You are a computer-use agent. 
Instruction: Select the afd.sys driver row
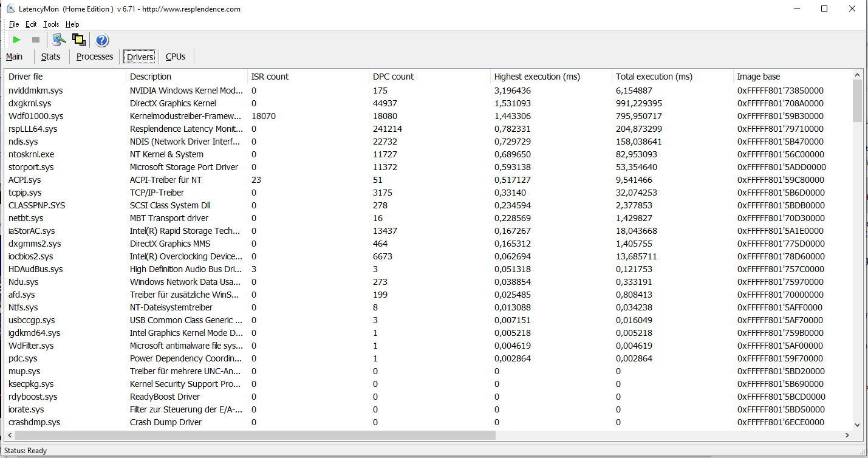[x=428, y=295]
